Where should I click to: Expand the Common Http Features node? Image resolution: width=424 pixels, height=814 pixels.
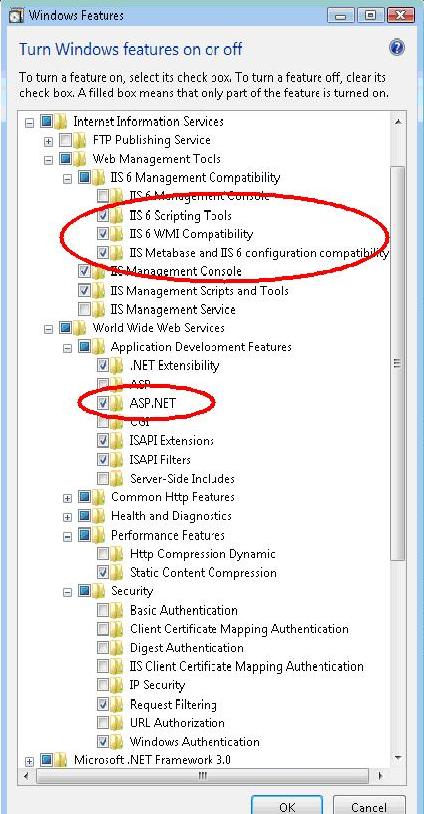click(x=67, y=498)
